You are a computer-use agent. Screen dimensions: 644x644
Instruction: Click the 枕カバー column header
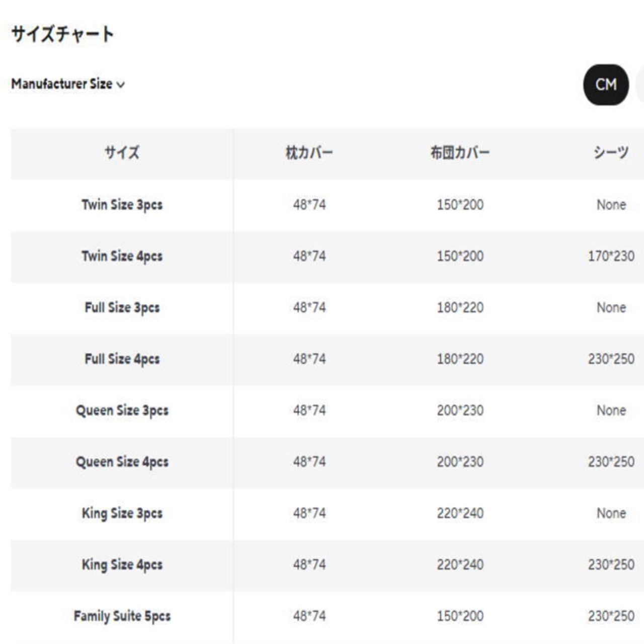309,152
